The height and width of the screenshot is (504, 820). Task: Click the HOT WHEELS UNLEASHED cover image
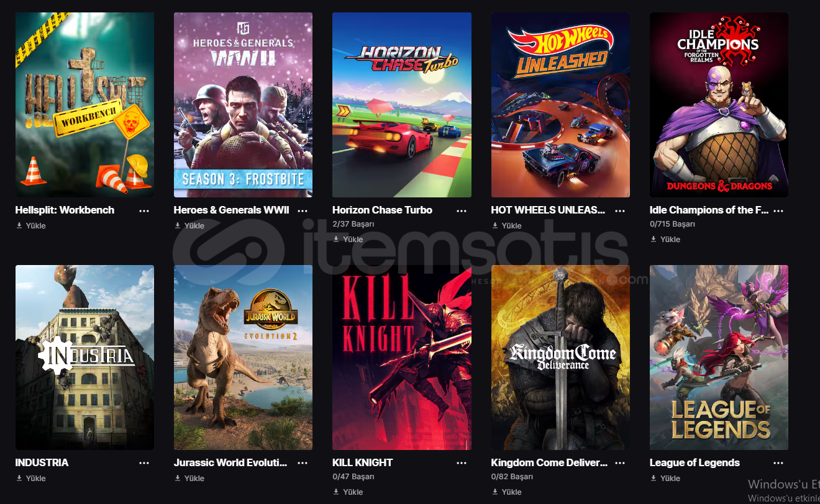560,105
